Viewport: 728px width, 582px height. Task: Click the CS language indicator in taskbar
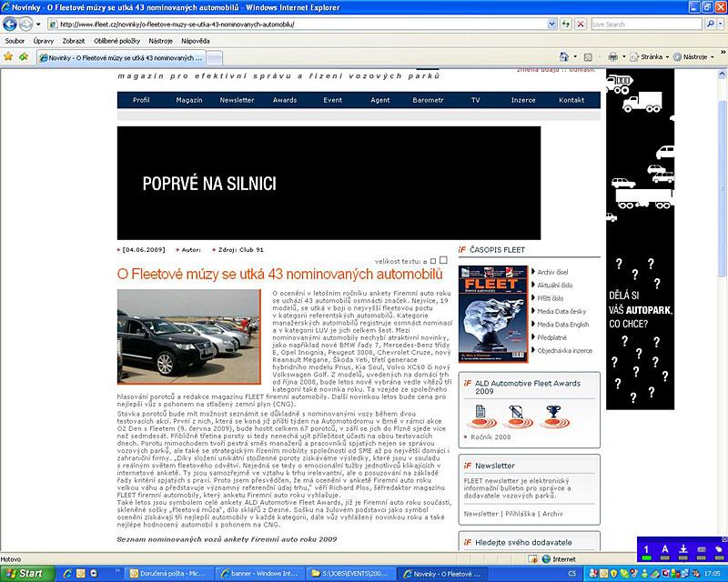pyautogui.click(x=572, y=574)
